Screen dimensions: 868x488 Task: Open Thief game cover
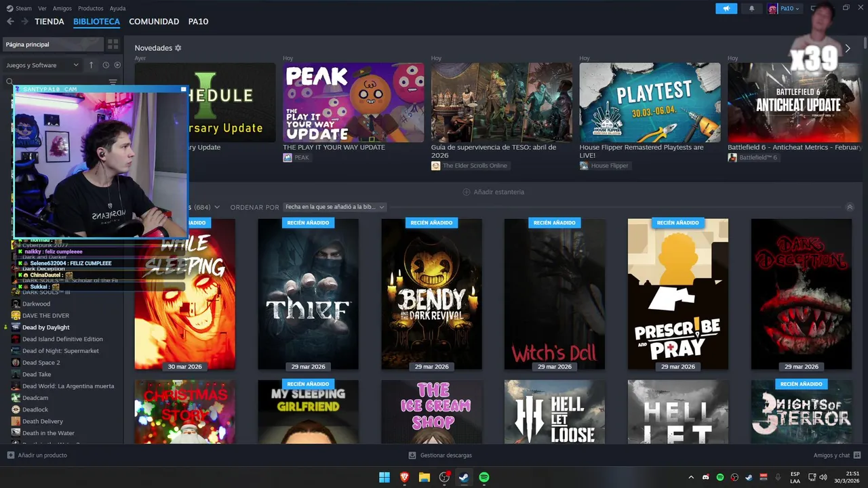[x=308, y=294]
